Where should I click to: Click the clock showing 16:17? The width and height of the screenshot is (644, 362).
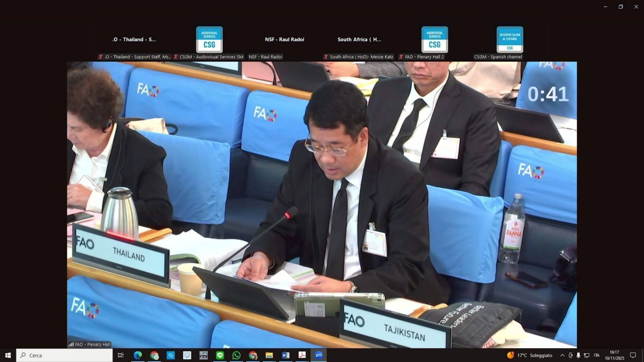point(615,355)
